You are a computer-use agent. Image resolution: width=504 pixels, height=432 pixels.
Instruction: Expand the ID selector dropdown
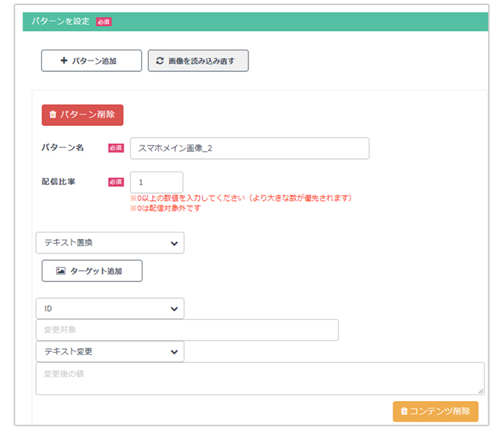coord(110,309)
